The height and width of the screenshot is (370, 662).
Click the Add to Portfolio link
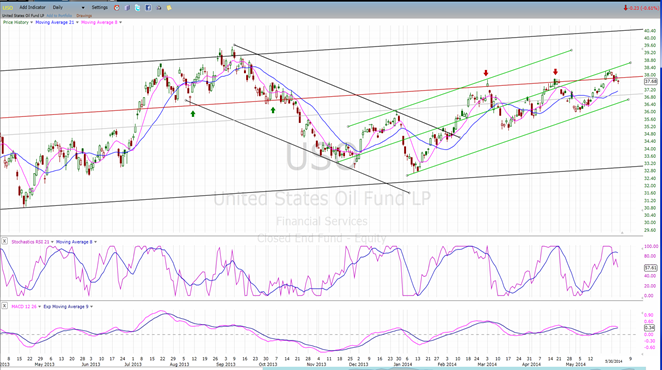[59, 16]
